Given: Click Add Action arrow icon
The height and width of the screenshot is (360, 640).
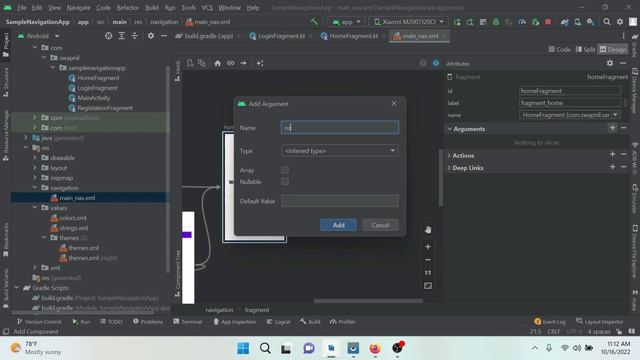Looking at the screenshot, I should click(x=244, y=63).
